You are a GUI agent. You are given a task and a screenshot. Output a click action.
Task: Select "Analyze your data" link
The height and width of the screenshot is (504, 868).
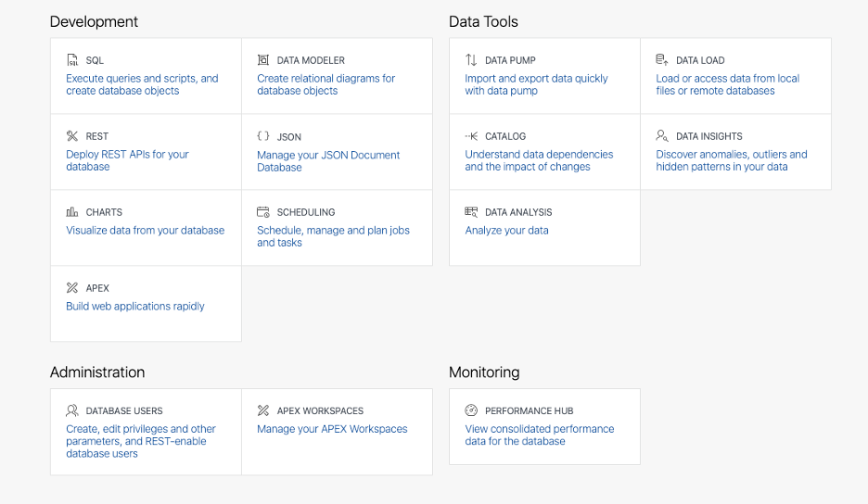(506, 231)
